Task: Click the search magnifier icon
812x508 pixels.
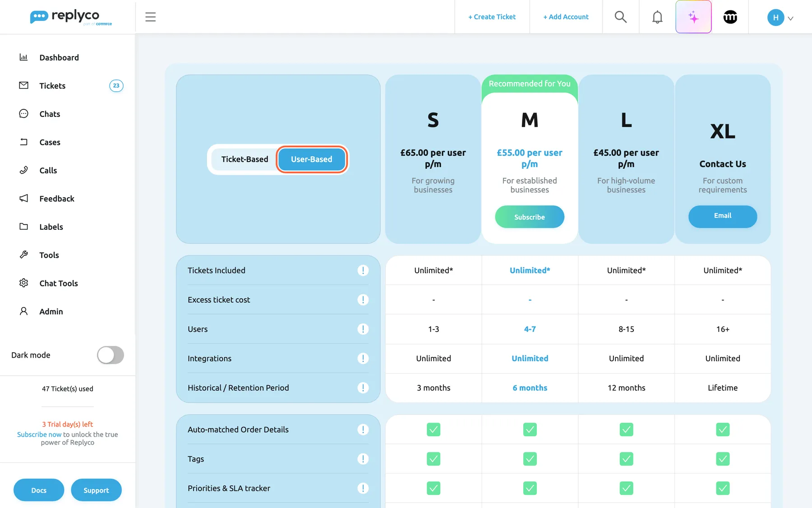Action: [x=621, y=17]
